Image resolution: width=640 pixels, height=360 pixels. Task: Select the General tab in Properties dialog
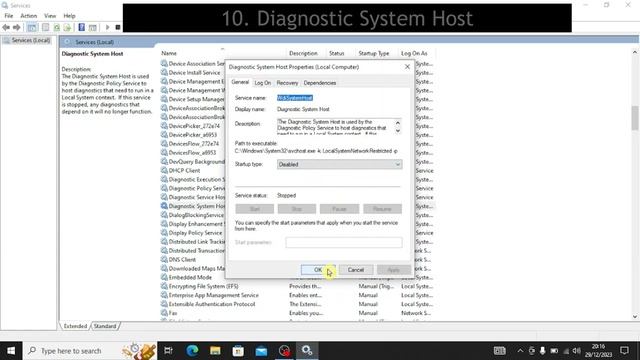click(240, 82)
